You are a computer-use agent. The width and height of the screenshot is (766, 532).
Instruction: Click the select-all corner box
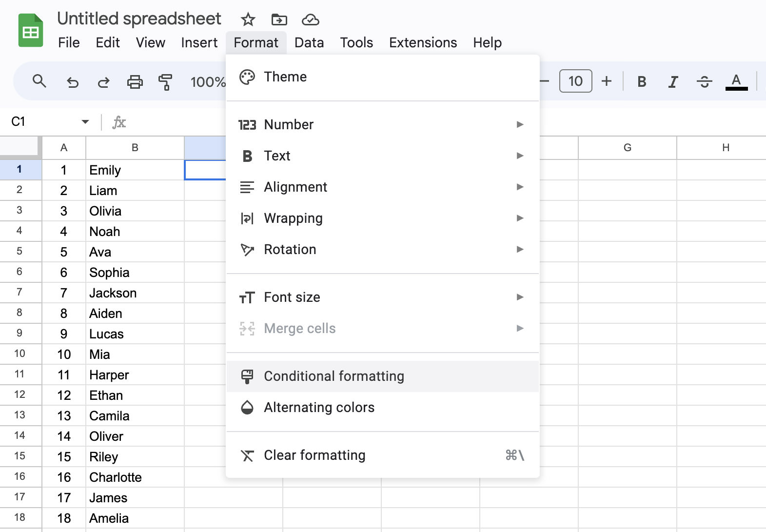pos(20,147)
